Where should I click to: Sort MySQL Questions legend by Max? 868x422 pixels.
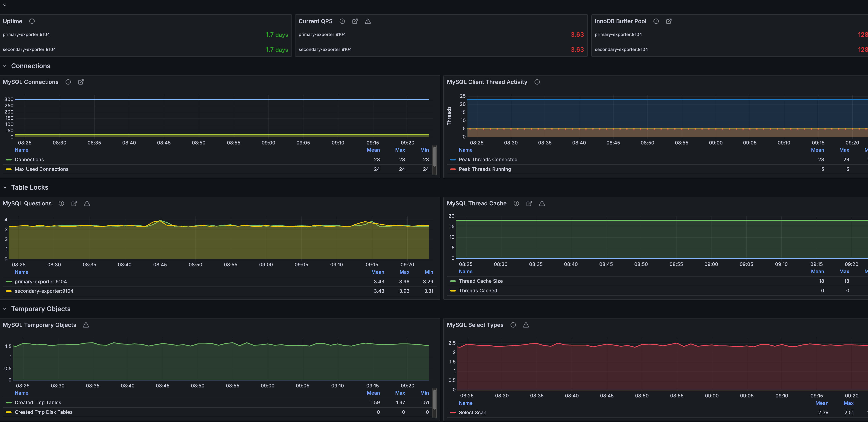point(404,272)
